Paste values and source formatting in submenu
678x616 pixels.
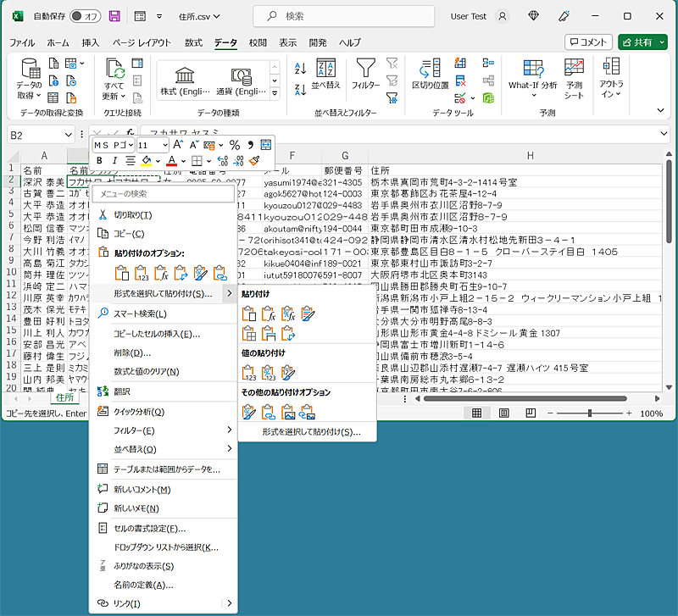click(287, 373)
